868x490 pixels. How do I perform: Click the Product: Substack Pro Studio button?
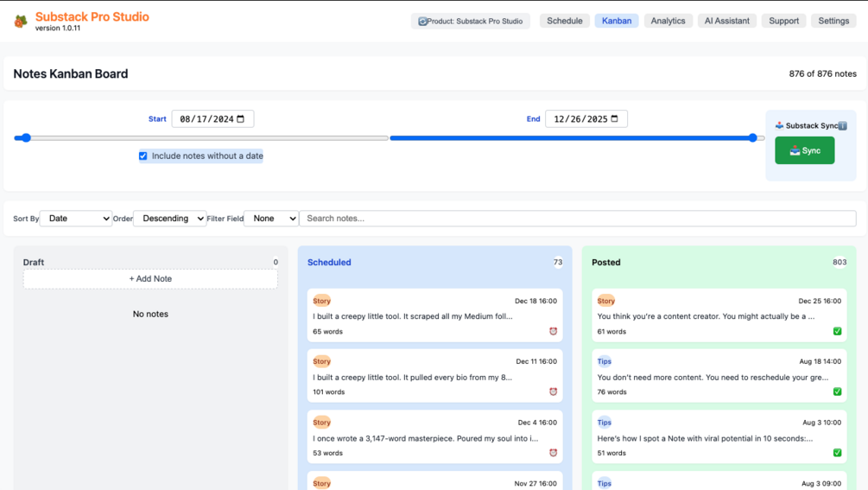471,21
